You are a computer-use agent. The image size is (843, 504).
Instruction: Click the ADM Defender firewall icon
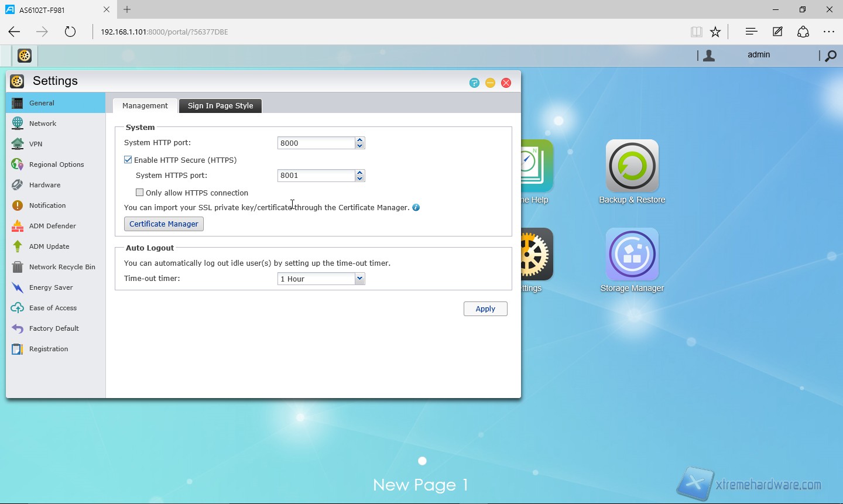coord(18,226)
